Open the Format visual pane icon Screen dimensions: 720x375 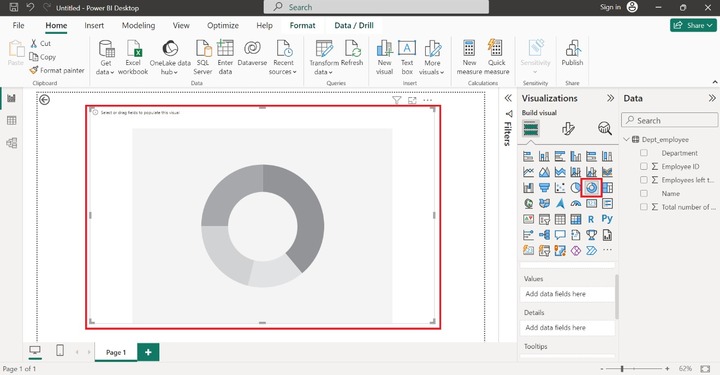(568, 129)
